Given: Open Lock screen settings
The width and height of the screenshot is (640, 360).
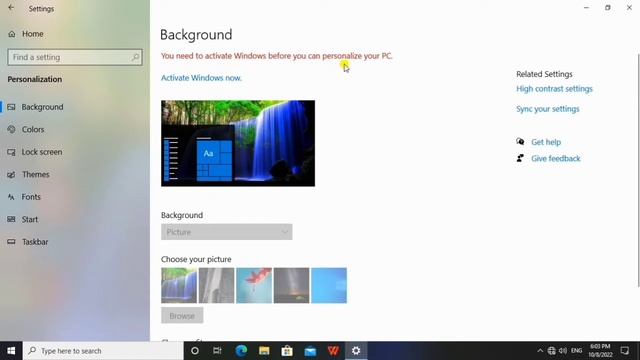Looking at the screenshot, I should [42, 152].
